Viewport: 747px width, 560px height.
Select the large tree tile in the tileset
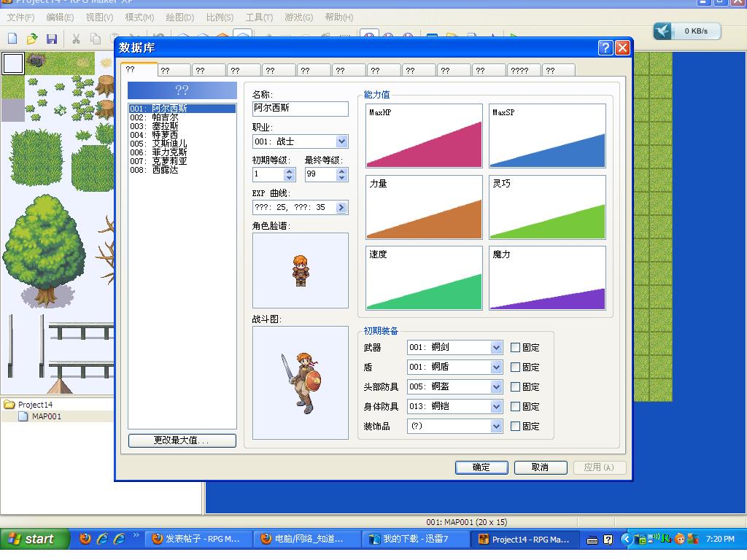coord(44,250)
